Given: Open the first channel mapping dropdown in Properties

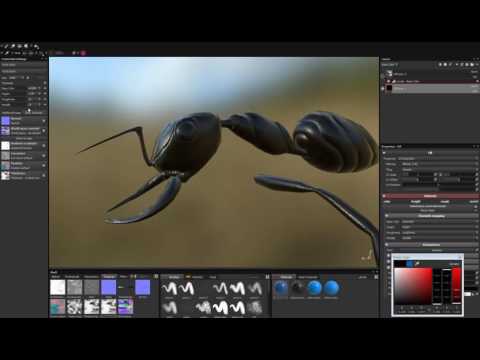Looking at the screenshot, I should [439, 221].
